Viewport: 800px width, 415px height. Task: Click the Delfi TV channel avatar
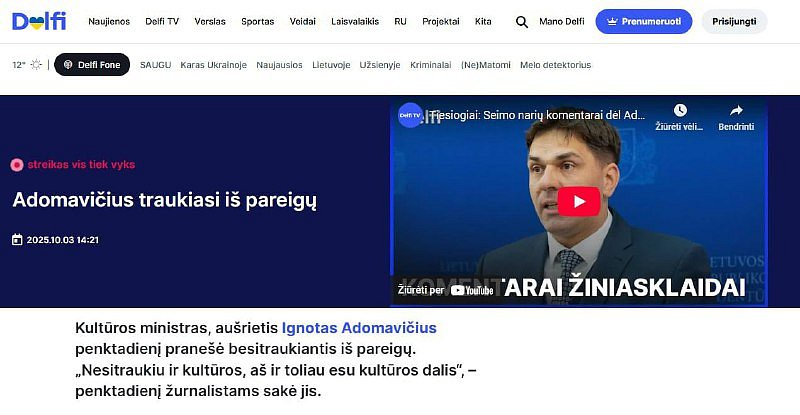(x=410, y=115)
